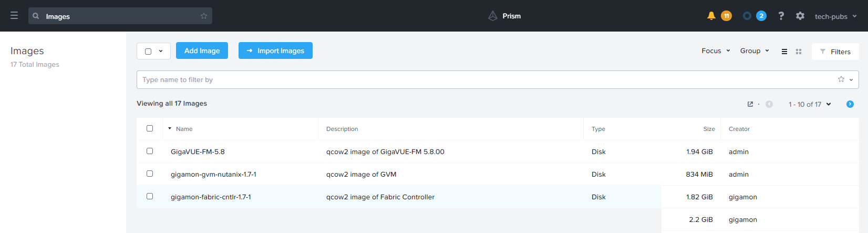
Task: Click the Images search field
Action: 120,16
